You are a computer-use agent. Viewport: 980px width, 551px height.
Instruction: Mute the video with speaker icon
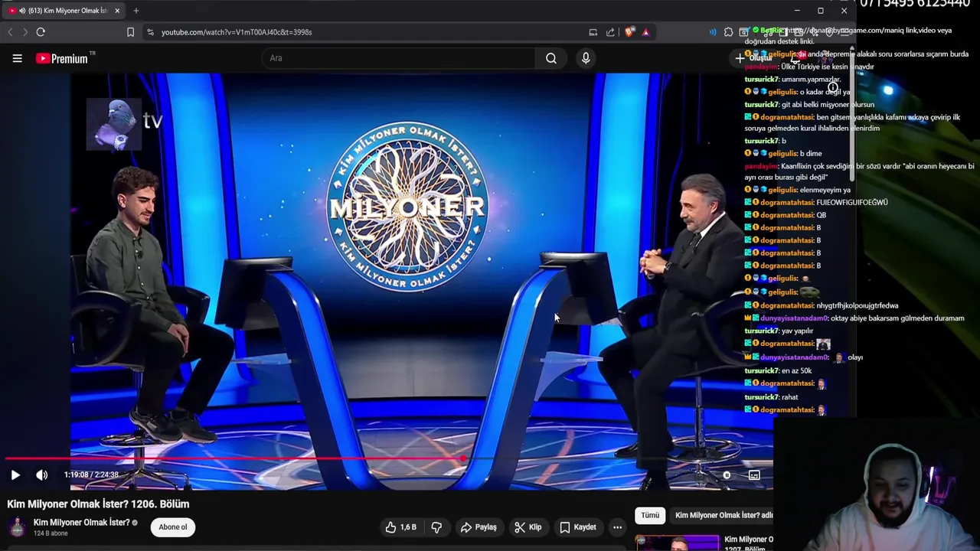(x=42, y=475)
